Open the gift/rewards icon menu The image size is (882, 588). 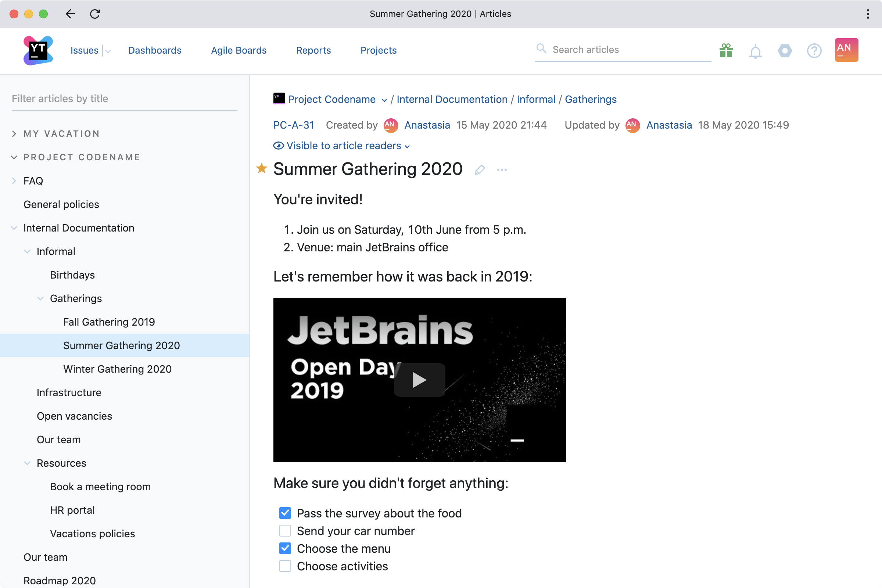[726, 51]
